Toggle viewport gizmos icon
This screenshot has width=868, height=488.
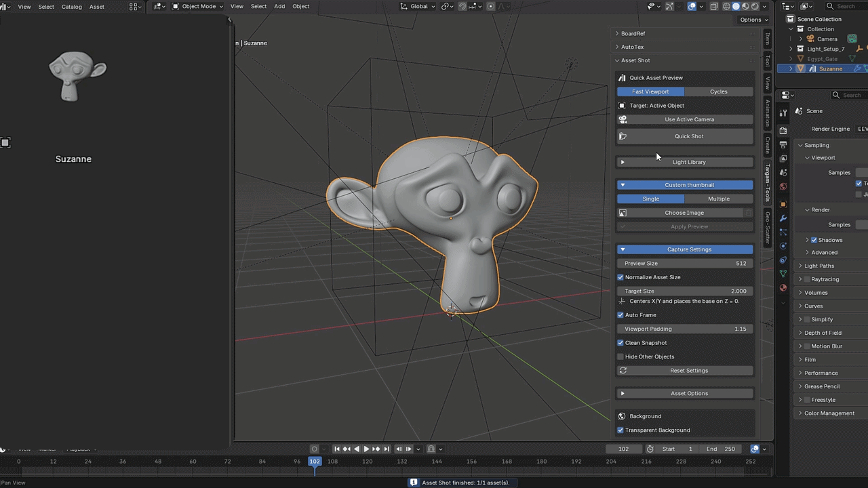point(670,6)
